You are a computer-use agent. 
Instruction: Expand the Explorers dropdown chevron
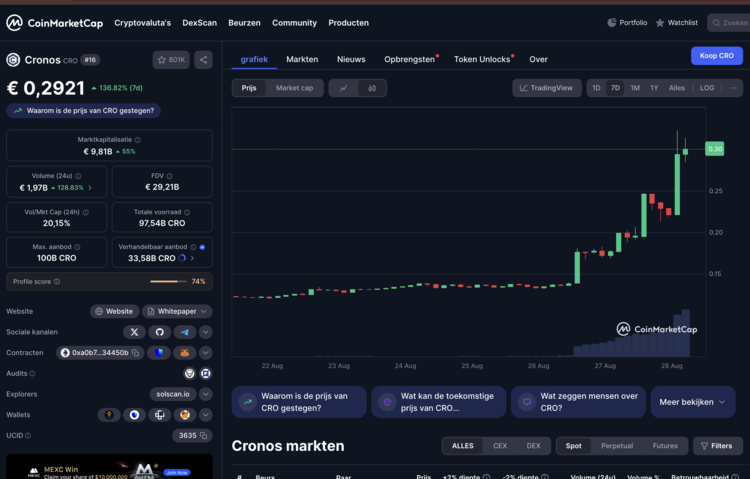pos(206,394)
